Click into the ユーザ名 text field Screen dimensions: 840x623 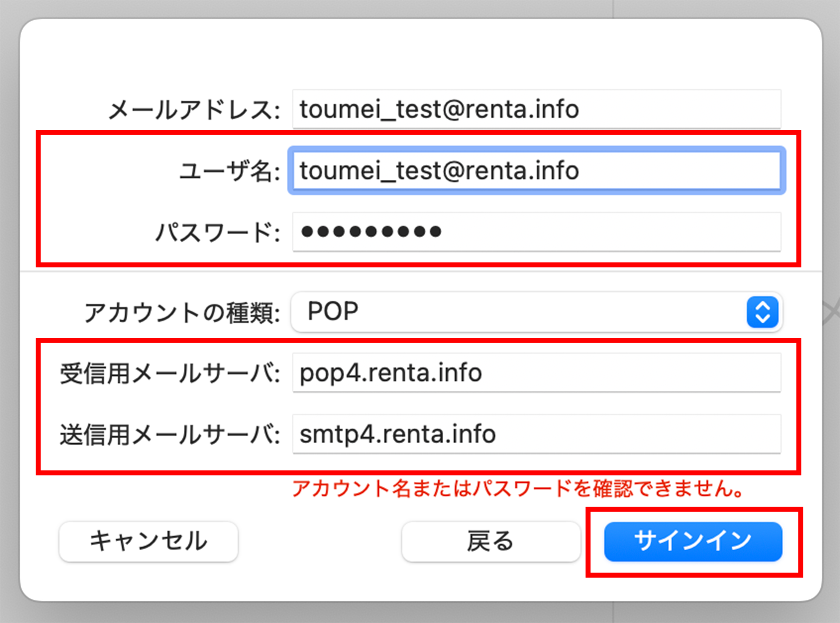pos(536,171)
